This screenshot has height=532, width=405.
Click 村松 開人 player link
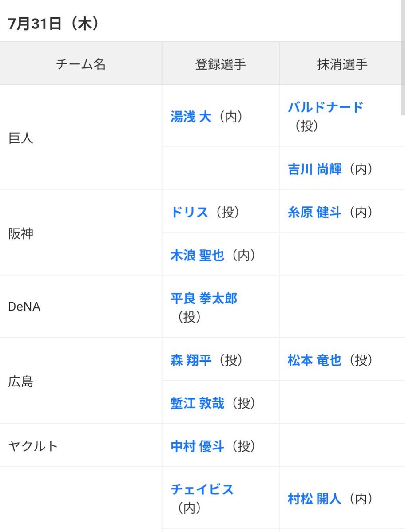[315, 499]
